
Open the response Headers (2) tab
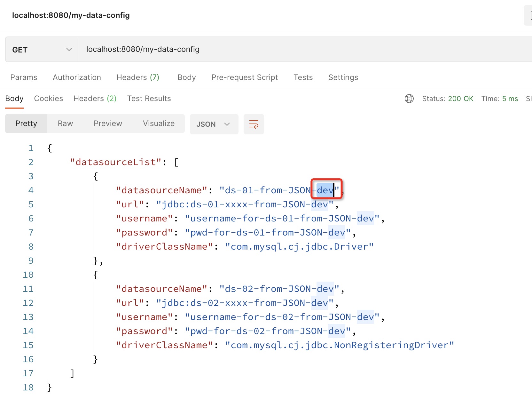[x=95, y=98]
